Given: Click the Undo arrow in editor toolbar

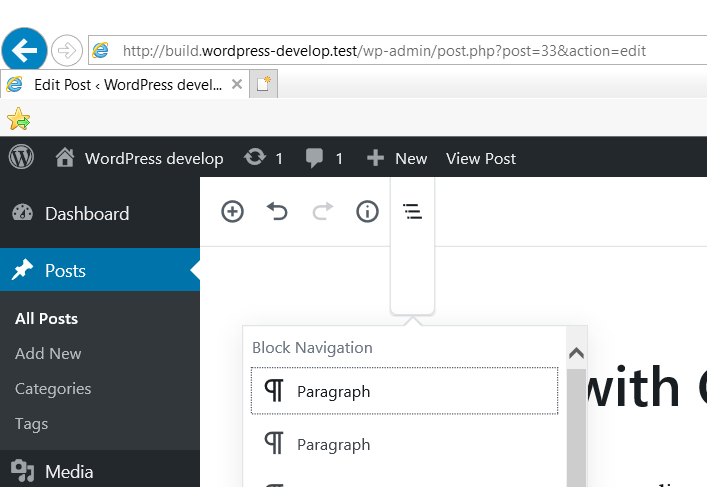Looking at the screenshot, I should [277, 211].
